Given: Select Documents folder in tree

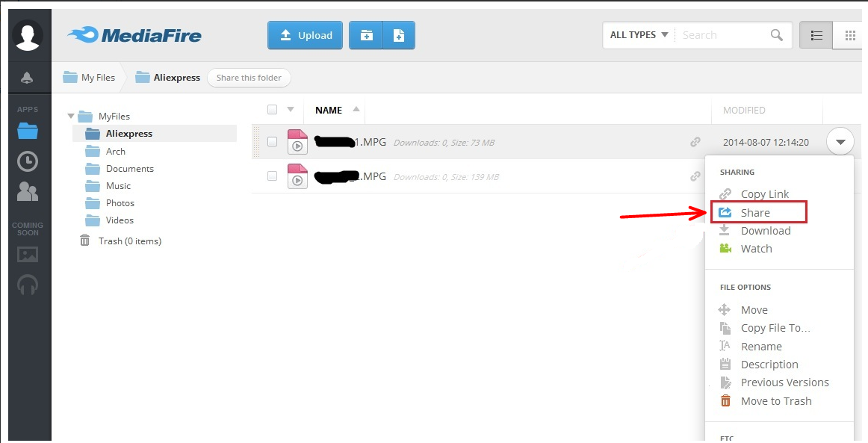Looking at the screenshot, I should 130,168.
